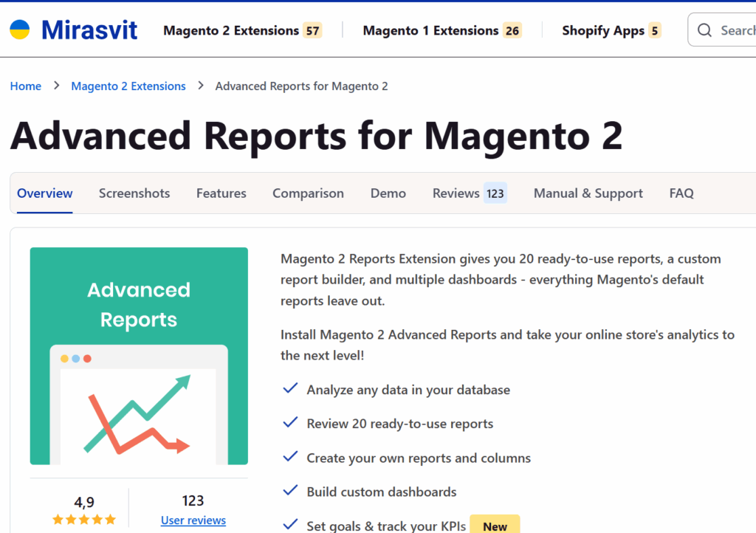Click 'Set goals & track your KPIs'
The width and height of the screenshot is (756, 533).
386,526
